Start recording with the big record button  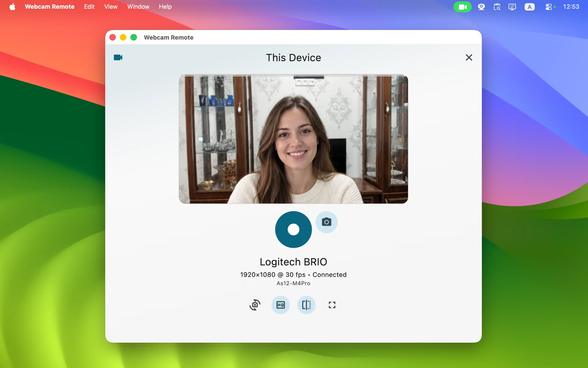(293, 229)
